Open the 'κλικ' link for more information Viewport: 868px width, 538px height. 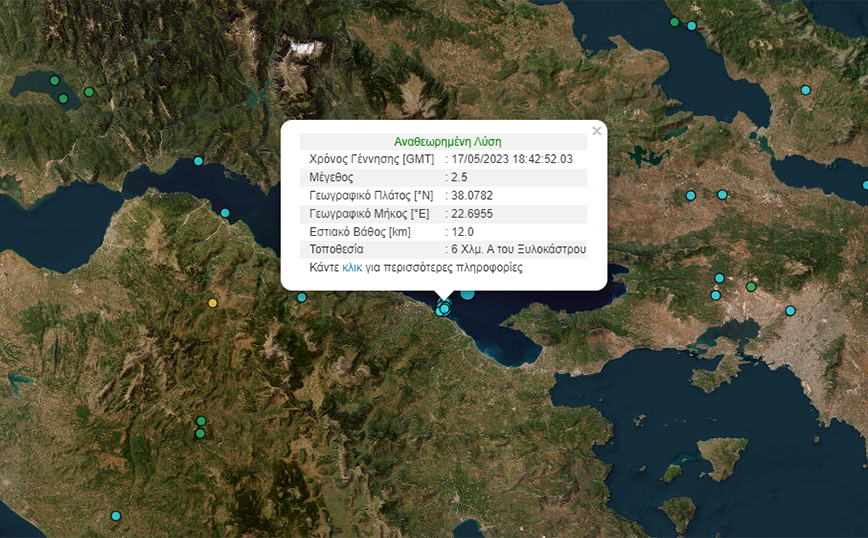[352, 268]
